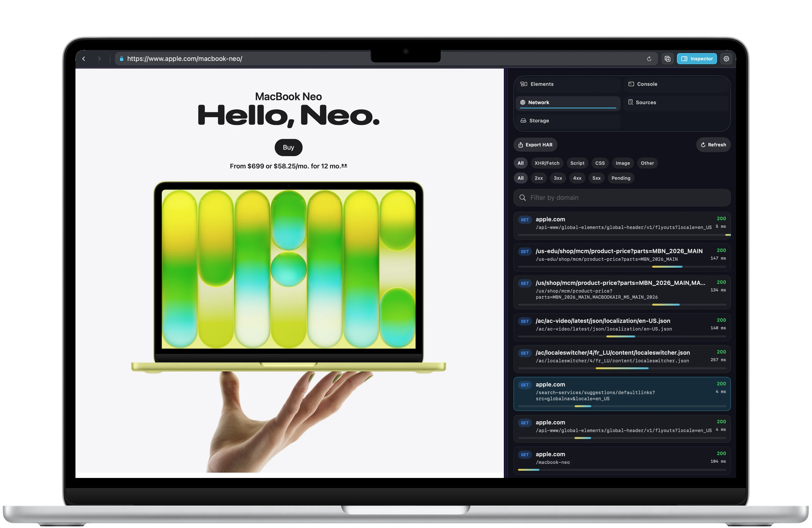
Task: Click the 147 ms timing value
Action: point(718,258)
